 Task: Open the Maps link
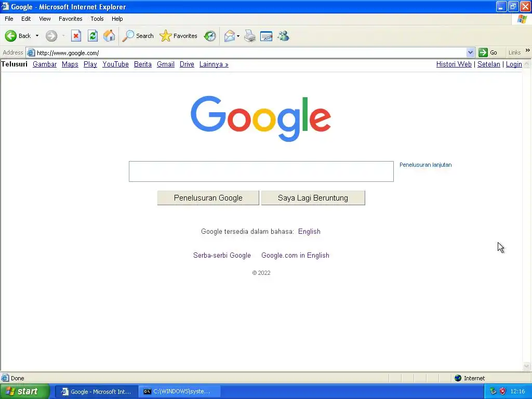coord(70,64)
